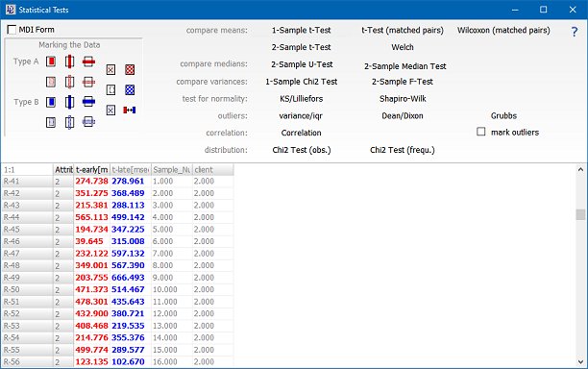Viewport: 588px width, 369px height.
Task: Run the 2-Sample F-Test
Action: [403, 82]
